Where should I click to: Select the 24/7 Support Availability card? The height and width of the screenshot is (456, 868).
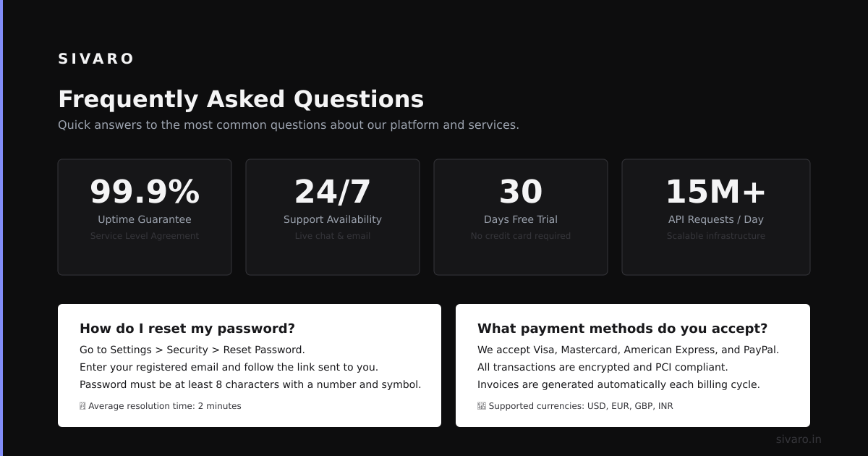click(333, 217)
